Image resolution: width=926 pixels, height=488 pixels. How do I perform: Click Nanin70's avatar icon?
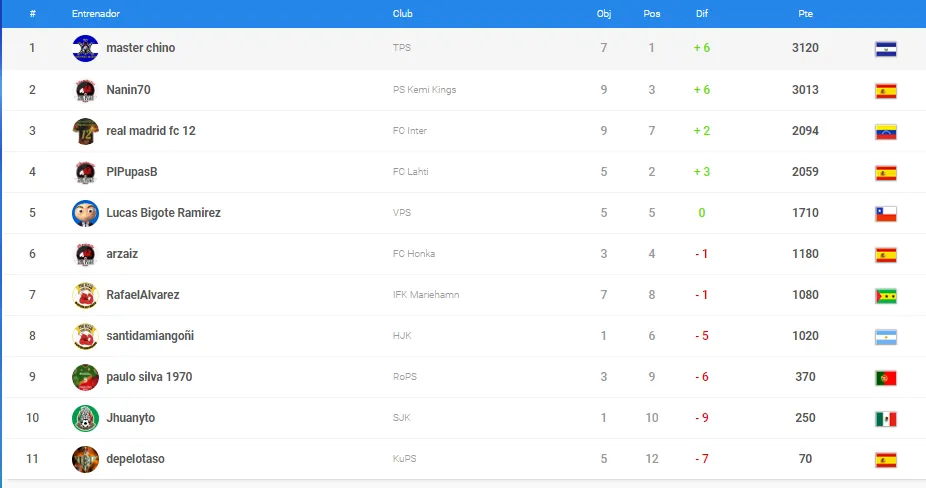point(85,90)
